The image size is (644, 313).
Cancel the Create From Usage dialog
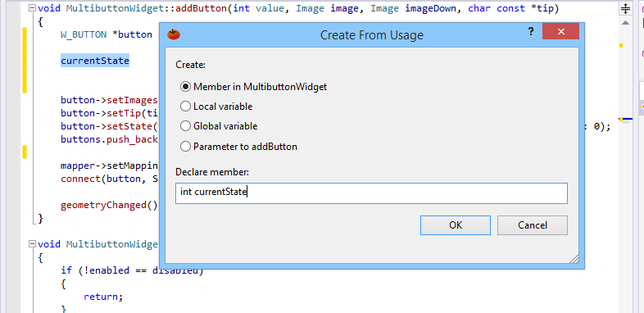(x=533, y=225)
